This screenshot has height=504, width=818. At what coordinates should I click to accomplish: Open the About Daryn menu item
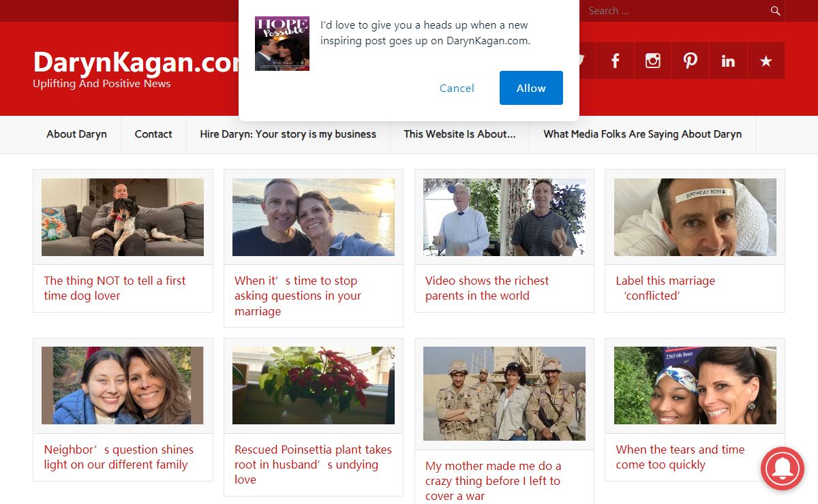click(76, 134)
